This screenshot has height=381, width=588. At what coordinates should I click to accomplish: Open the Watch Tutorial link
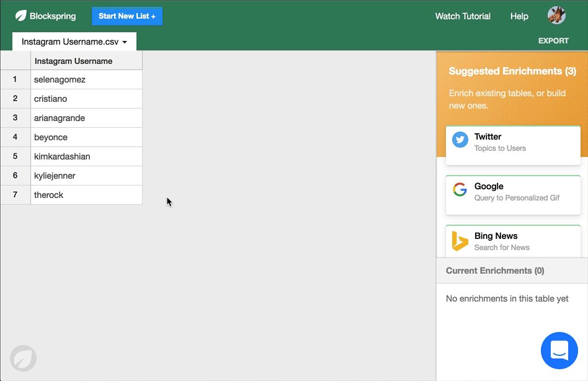[463, 16]
